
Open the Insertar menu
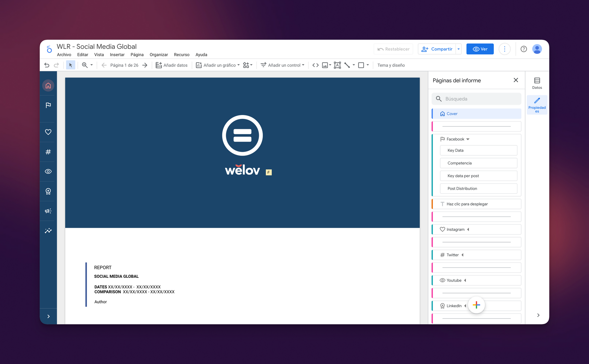117,55
